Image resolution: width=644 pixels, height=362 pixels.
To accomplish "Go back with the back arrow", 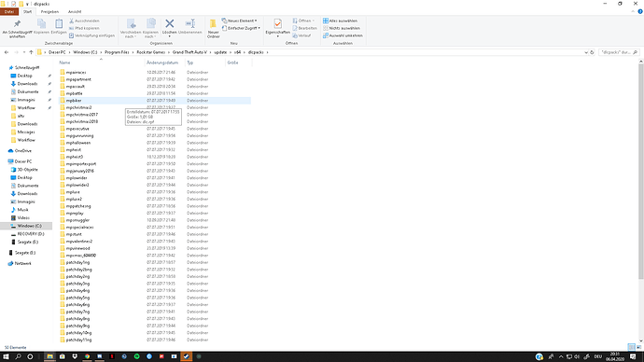I will pos(7,52).
